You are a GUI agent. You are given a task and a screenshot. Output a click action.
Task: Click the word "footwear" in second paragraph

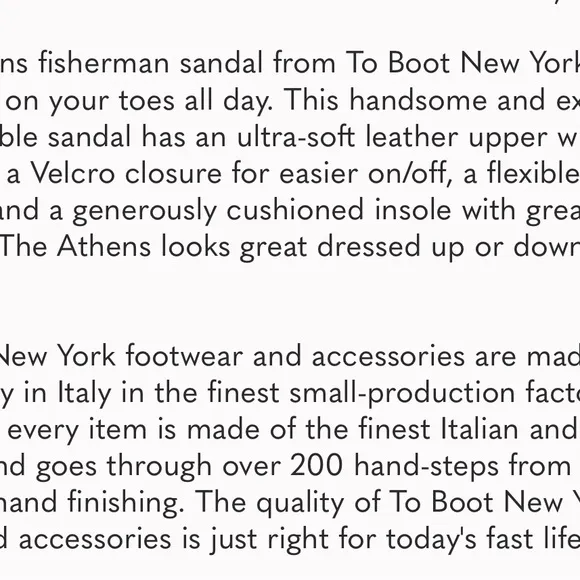point(184,356)
